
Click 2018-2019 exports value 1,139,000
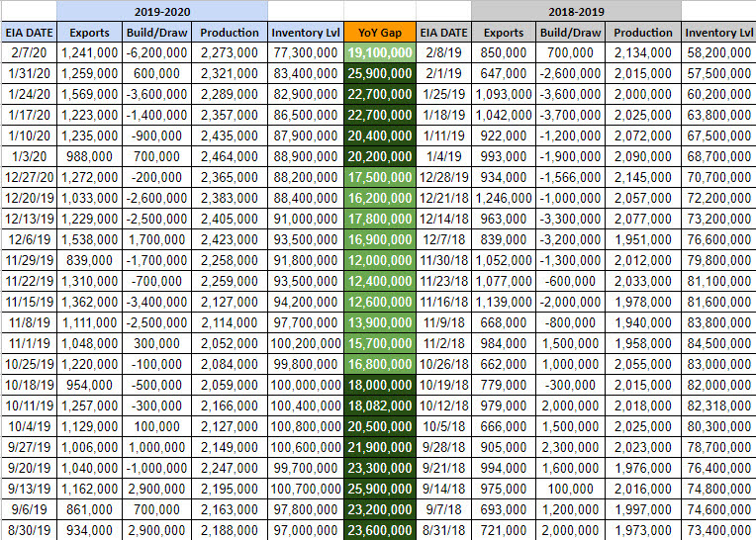(x=504, y=302)
